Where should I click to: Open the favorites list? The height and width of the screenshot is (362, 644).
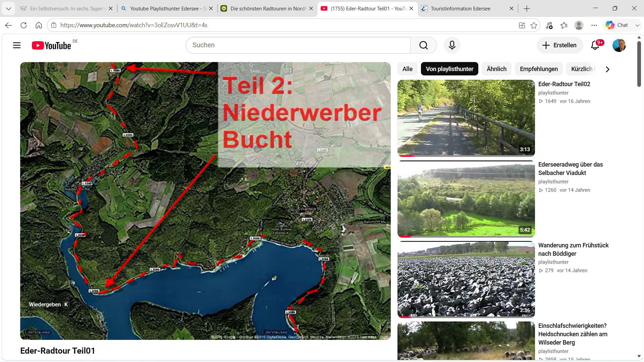[564, 25]
